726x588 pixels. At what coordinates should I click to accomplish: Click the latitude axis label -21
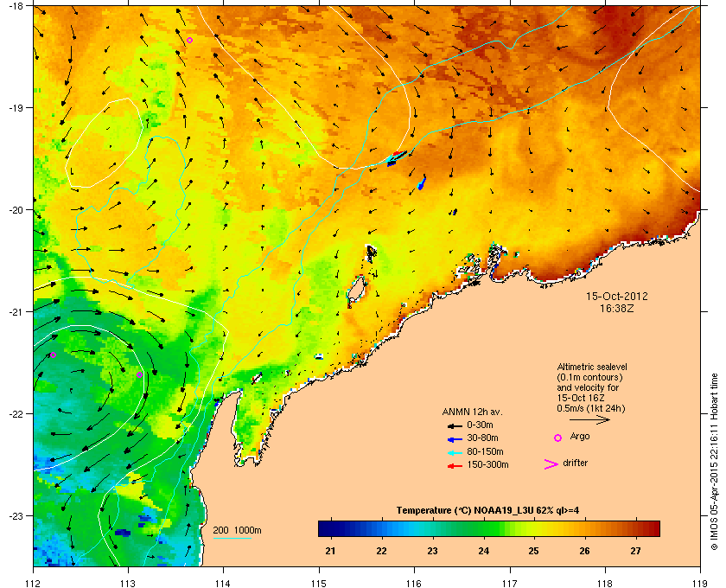tap(16, 312)
